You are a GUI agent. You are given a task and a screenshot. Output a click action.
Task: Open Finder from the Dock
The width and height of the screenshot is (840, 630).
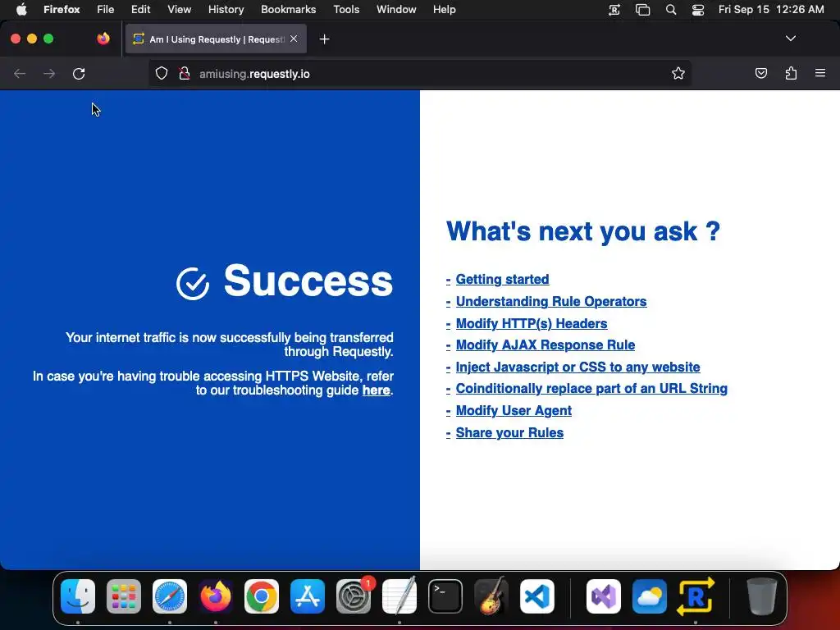pyautogui.click(x=78, y=596)
